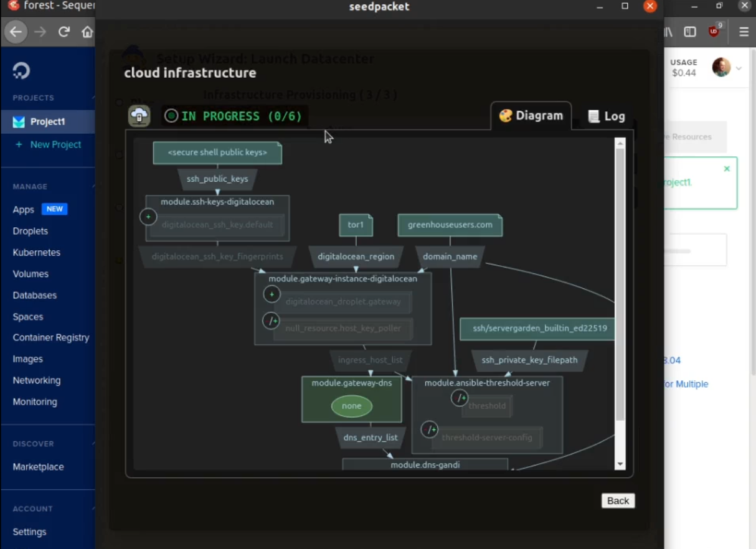Open Monitoring in the sidebar
756x549 pixels.
(35, 402)
